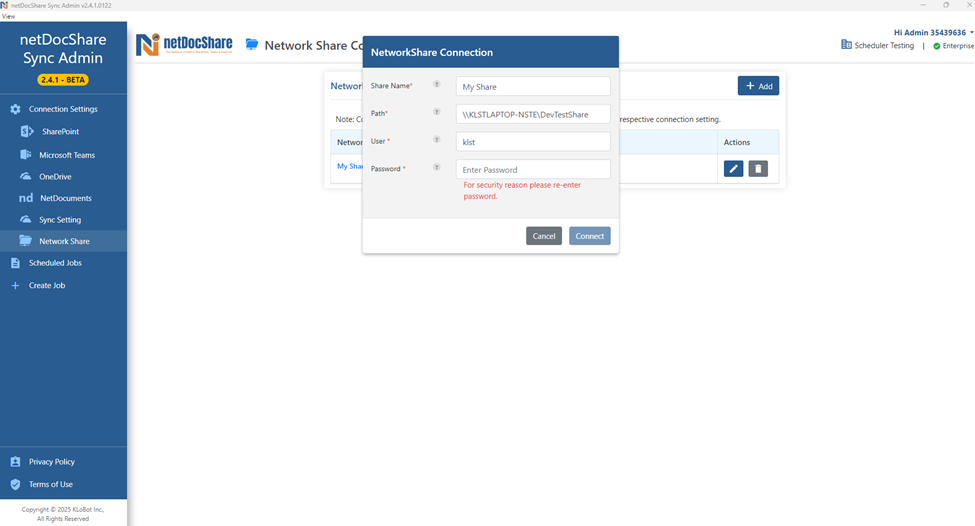Screen dimensions: 975x526
Task: Click the Privacy Policy icon
Action: [16, 462]
